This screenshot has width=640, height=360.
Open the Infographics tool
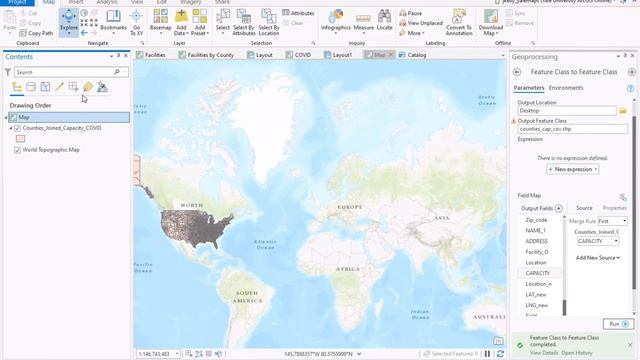(336, 22)
